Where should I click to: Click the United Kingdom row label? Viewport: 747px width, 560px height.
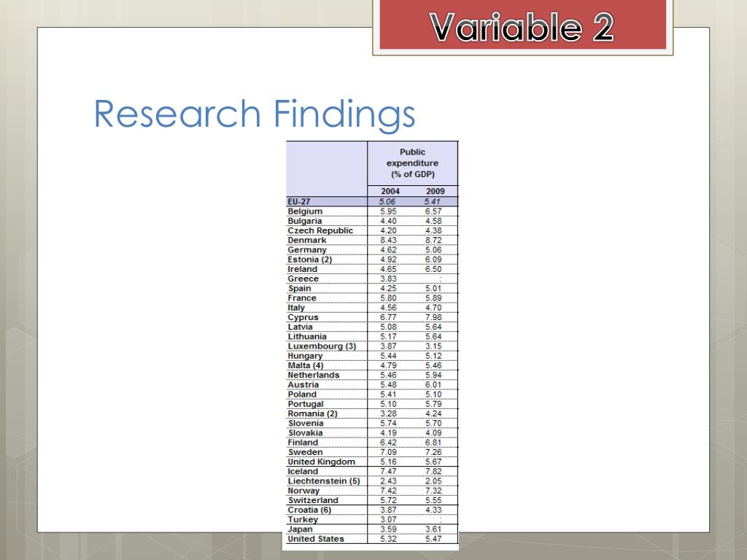[321, 462]
